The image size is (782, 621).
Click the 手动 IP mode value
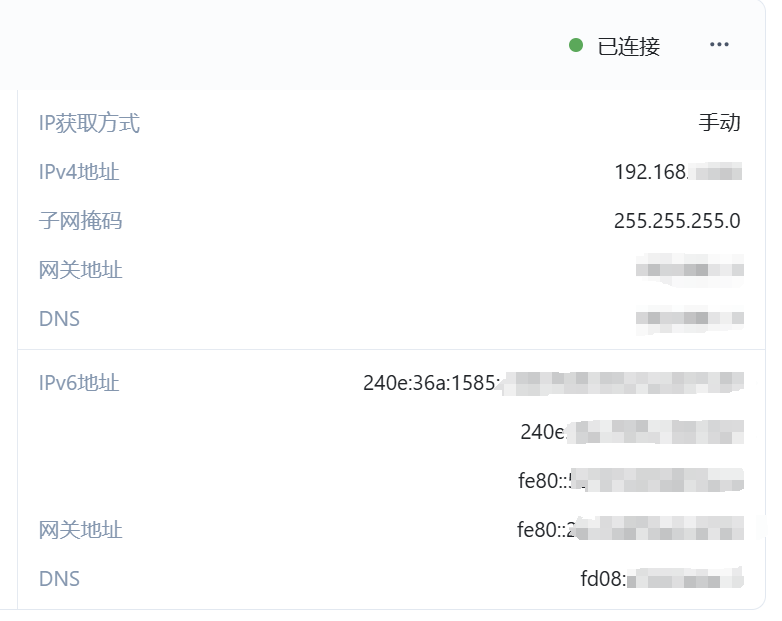[x=719, y=123]
